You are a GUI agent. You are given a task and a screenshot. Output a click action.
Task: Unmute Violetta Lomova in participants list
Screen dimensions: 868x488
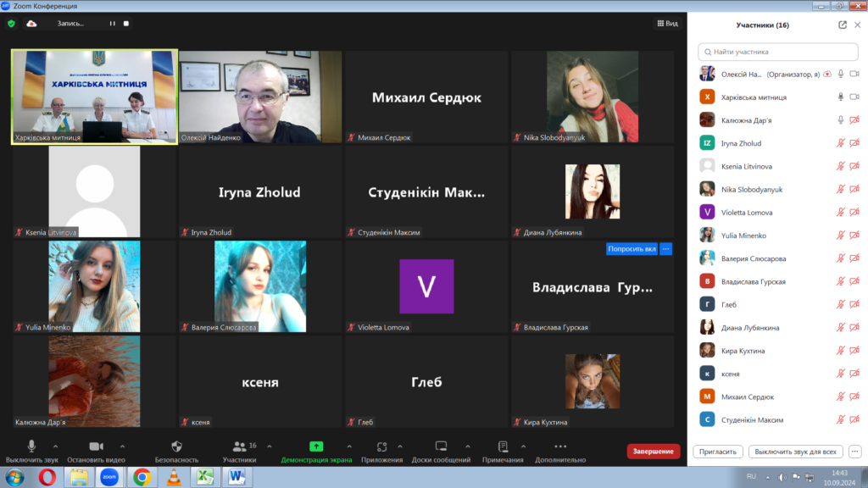tap(840, 213)
